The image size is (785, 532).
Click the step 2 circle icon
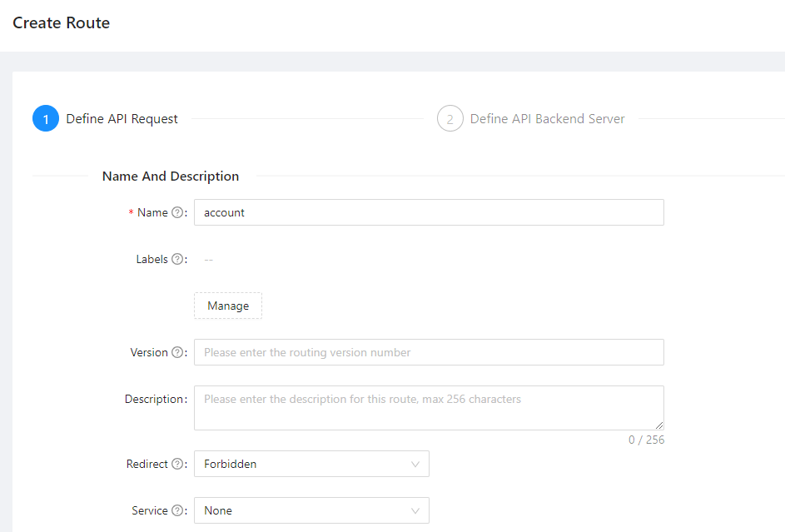pos(450,119)
